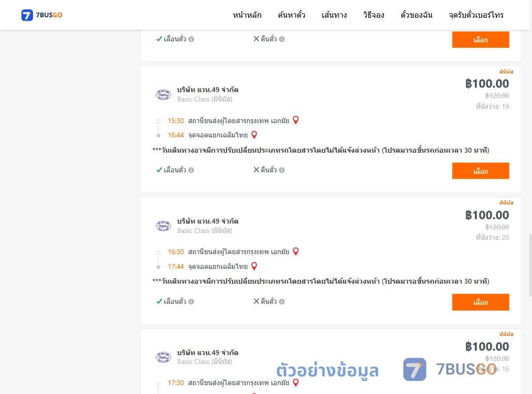Click the 15:30 departure time text

tap(176, 121)
